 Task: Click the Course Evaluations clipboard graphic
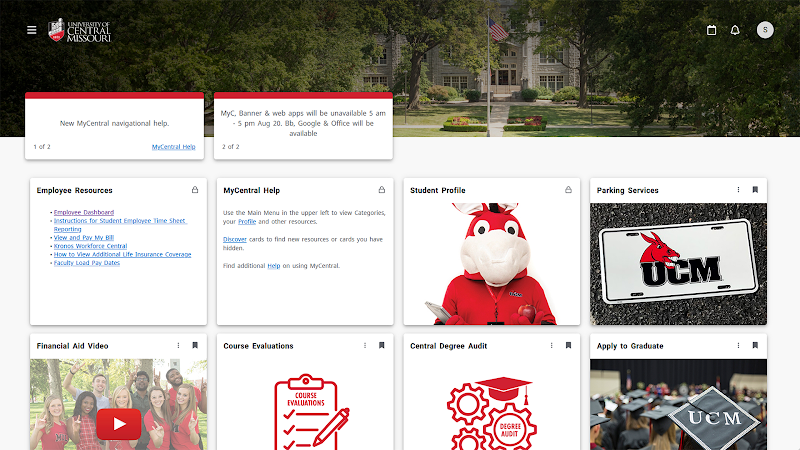pyautogui.click(x=311, y=412)
